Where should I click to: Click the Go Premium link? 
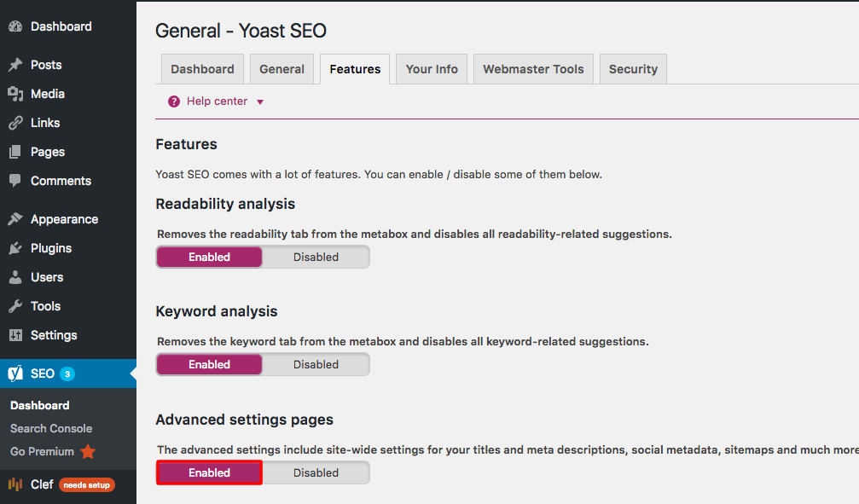43,451
